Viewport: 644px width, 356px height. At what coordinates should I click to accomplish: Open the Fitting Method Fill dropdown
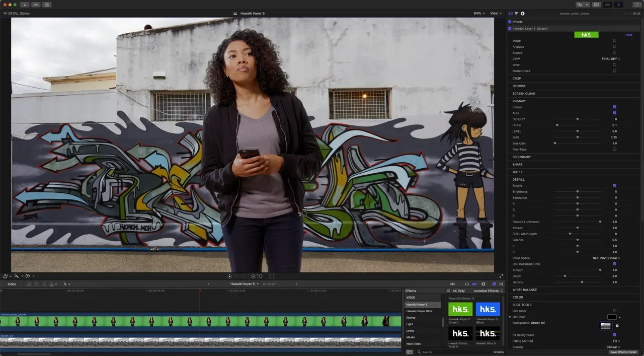pos(616,341)
